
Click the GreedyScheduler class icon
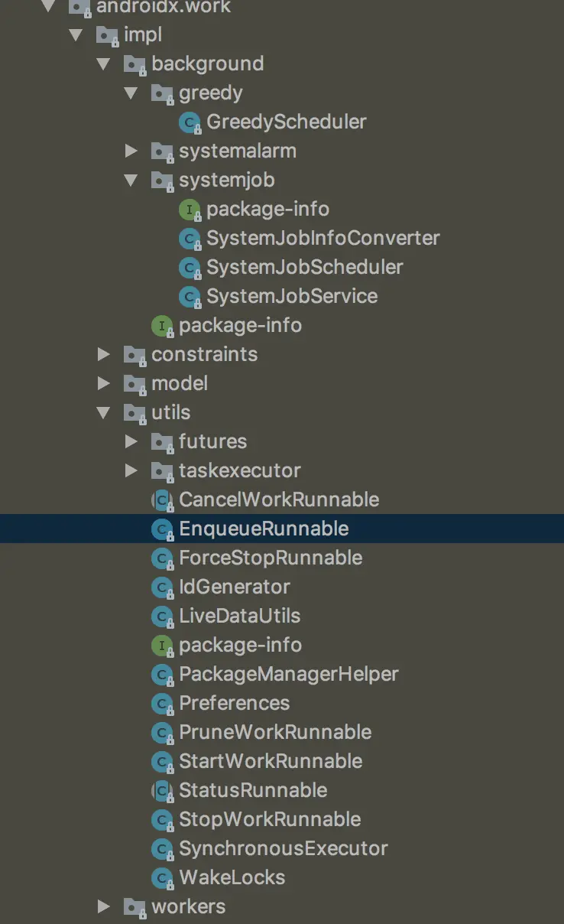pyautogui.click(x=190, y=122)
